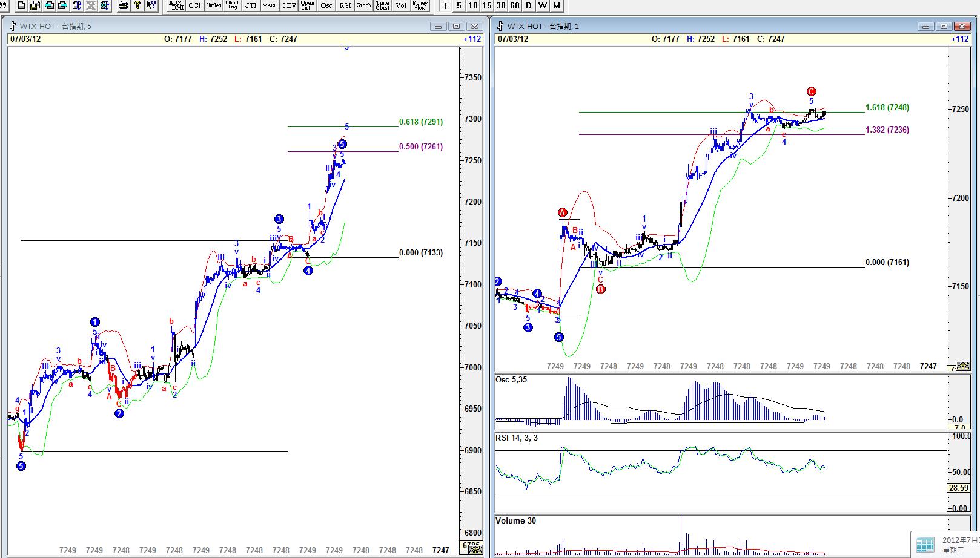
Task: Click the Time Clust toolbar button
Action: tap(382, 5)
